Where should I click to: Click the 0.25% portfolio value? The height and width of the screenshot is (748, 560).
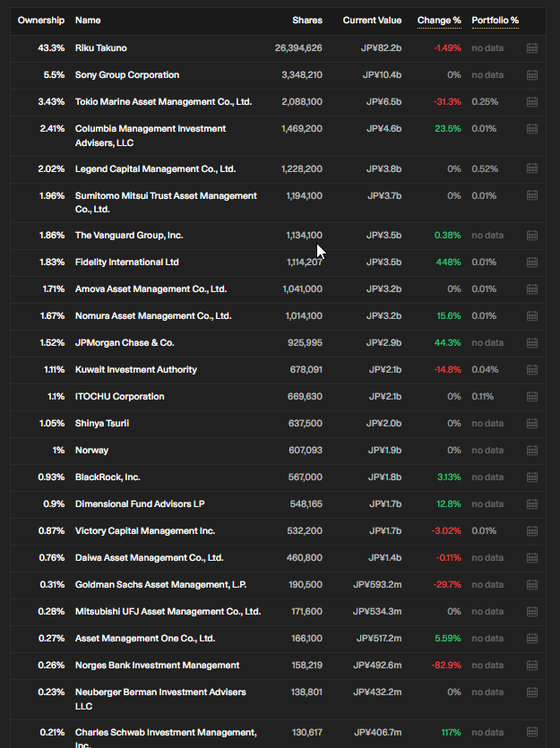[485, 101]
